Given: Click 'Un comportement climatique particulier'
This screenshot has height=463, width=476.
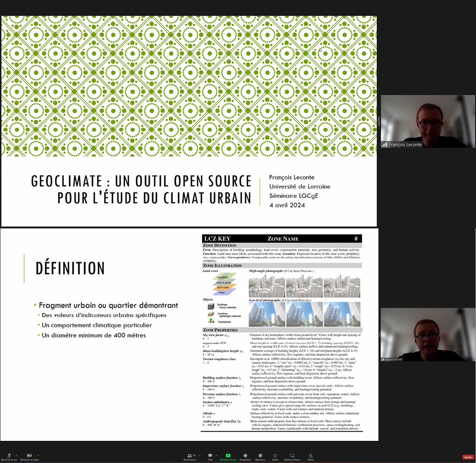Looking at the screenshot, I should pyautogui.click(x=96, y=325).
